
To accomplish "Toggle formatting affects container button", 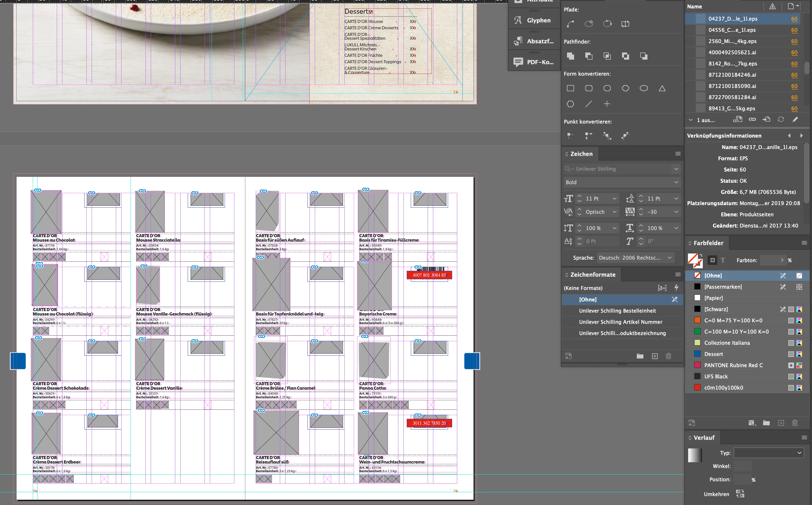I will pos(712,260).
